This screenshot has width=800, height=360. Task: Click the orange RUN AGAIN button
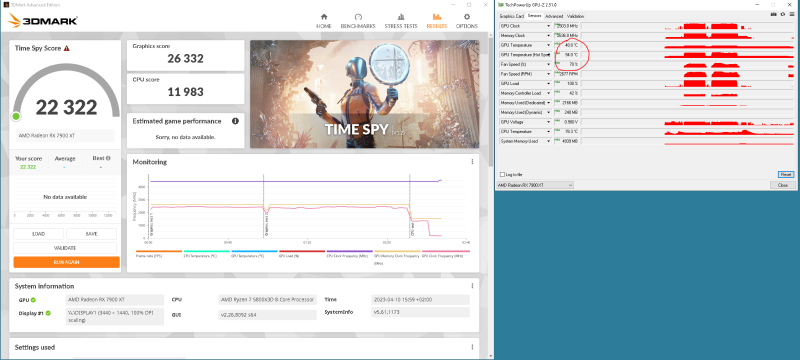[67, 262]
